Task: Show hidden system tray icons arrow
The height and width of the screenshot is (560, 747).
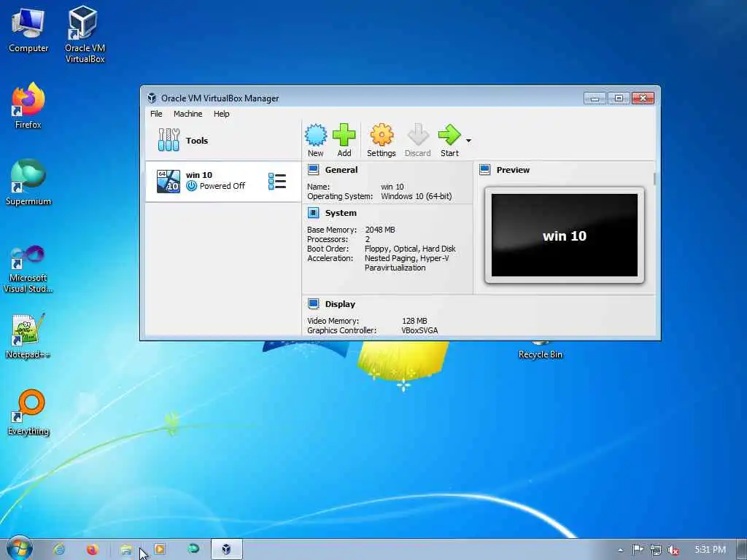Action: tap(620, 551)
